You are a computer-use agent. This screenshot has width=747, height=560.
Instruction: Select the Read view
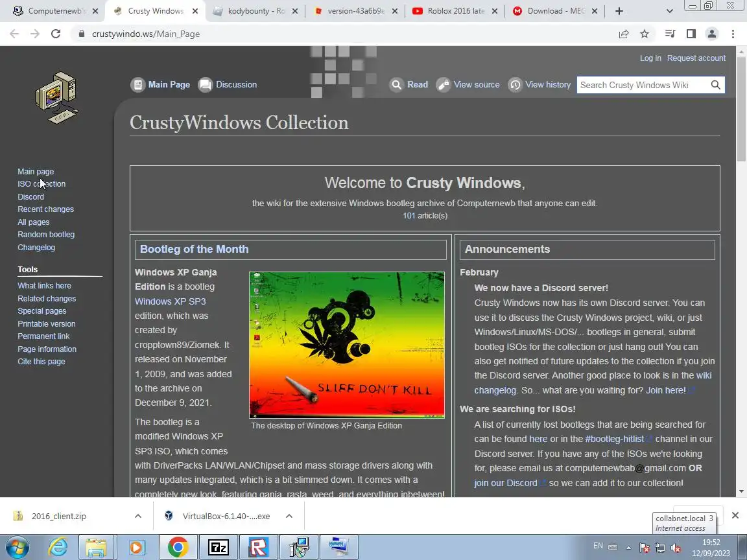[409, 85]
